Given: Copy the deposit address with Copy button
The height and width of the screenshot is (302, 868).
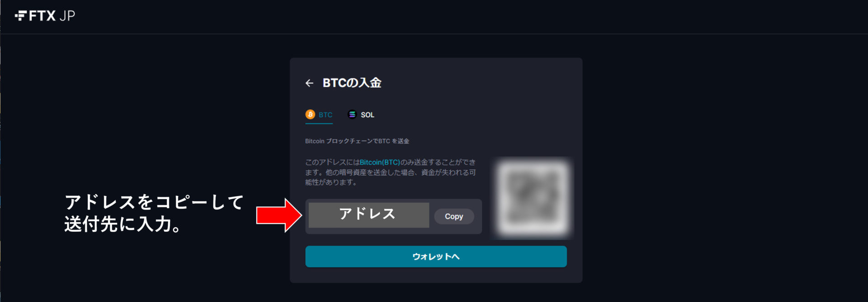Looking at the screenshot, I should [x=454, y=216].
